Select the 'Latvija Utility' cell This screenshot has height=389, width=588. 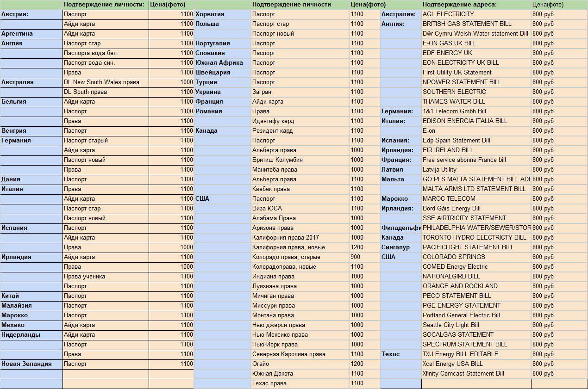pos(476,170)
